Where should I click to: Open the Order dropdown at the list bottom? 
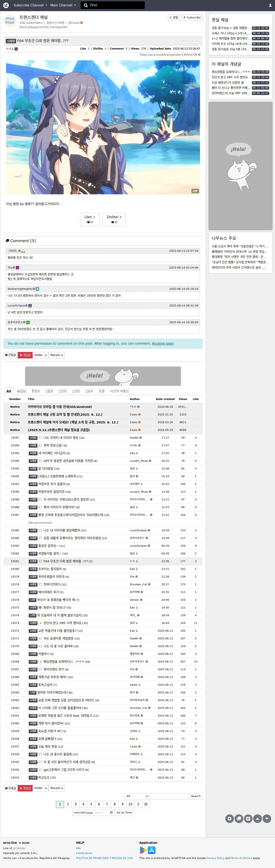(x=41, y=788)
